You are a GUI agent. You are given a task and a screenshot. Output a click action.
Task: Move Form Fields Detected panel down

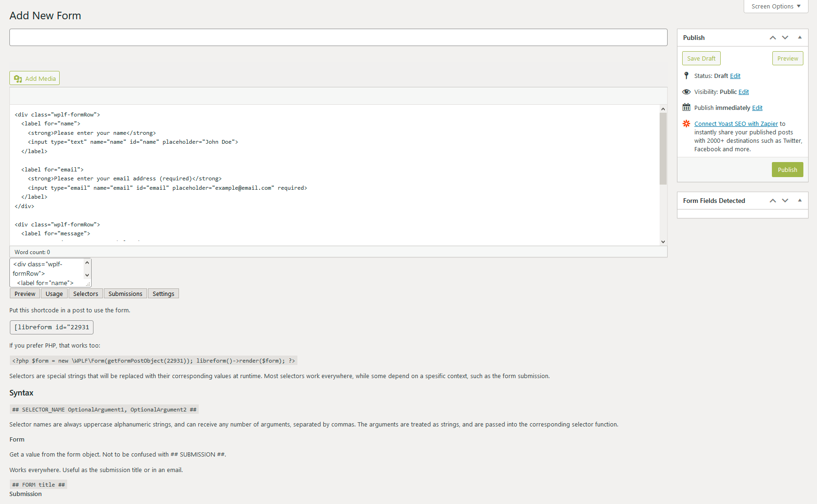tap(785, 200)
